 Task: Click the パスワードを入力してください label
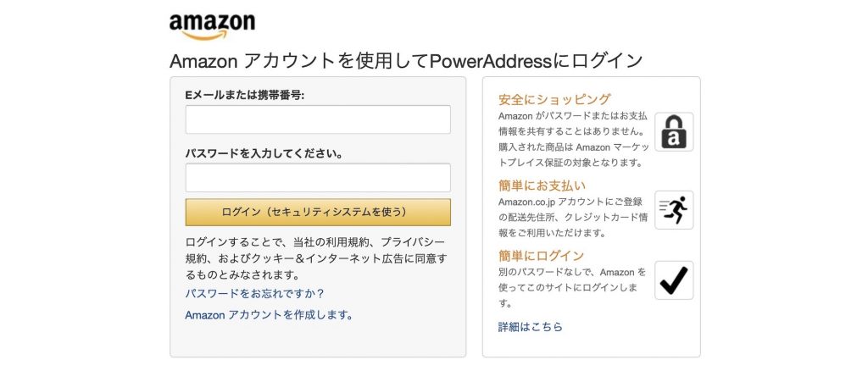tap(264, 153)
